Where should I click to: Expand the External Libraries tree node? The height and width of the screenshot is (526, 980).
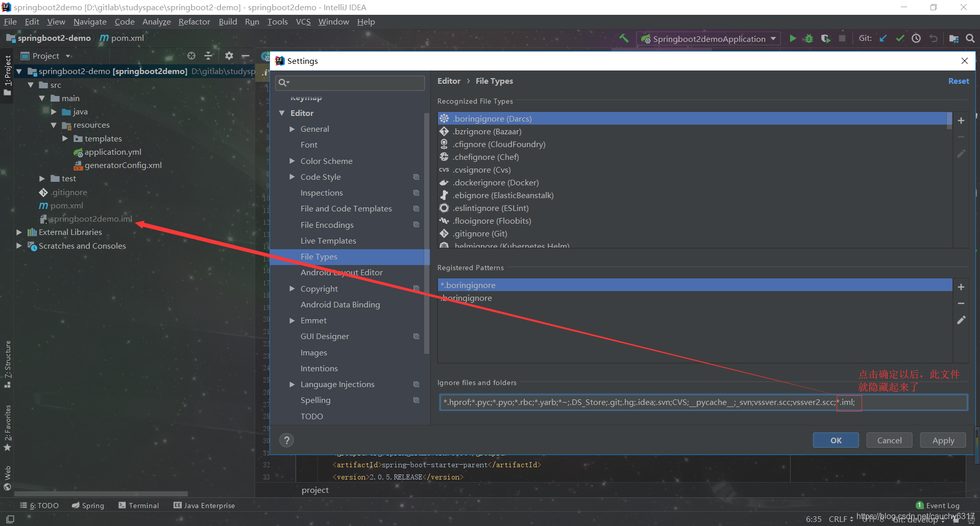(x=19, y=232)
